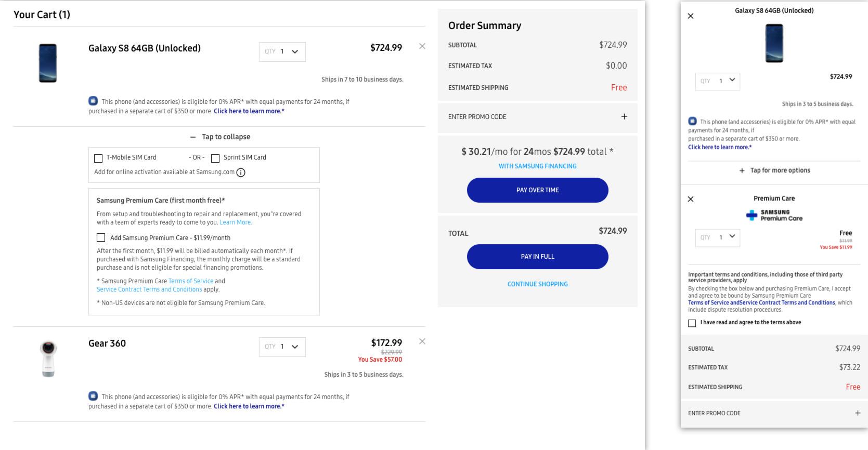Expand Tap for more options

click(x=774, y=170)
